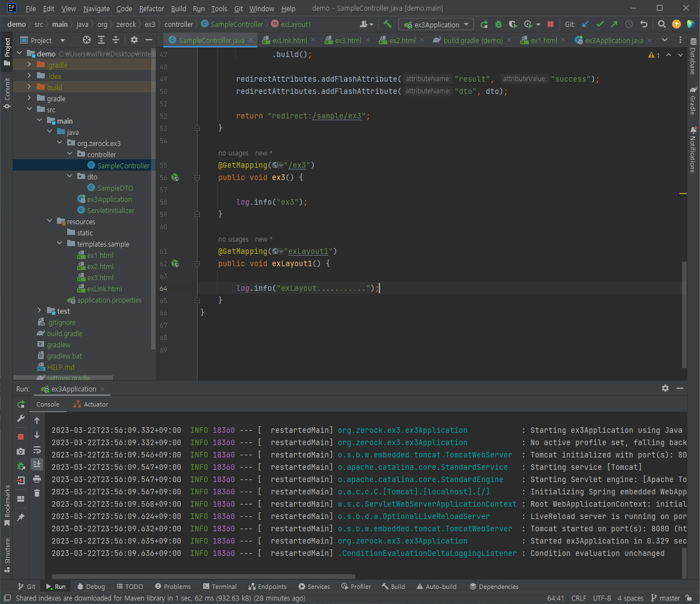Open Project panel gear options
The width and height of the screenshot is (700, 604).
pos(134,40)
